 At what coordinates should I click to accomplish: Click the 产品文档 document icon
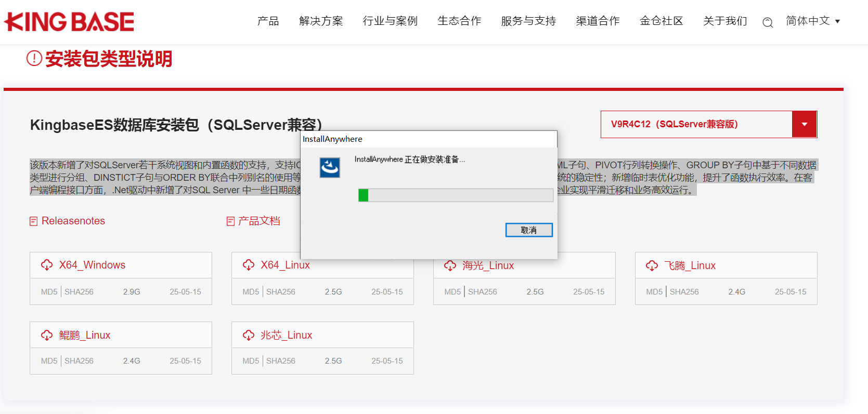[x=230, y=221]
